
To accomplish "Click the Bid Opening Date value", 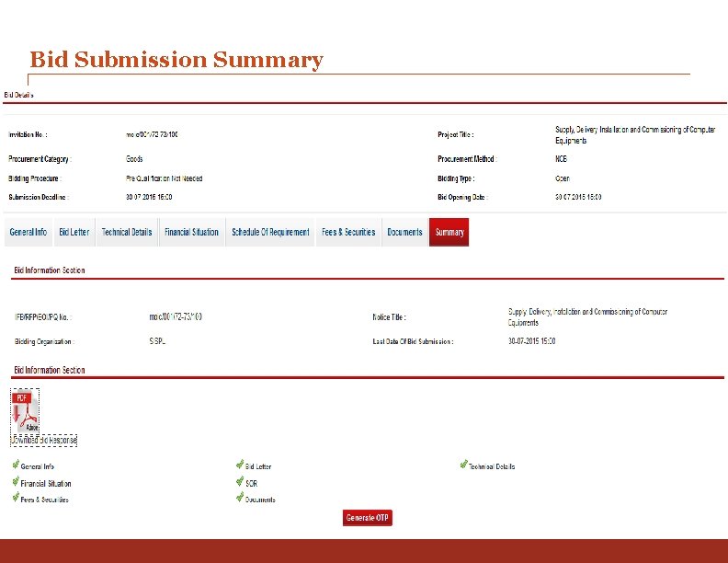I will click(x=578, y=197).
